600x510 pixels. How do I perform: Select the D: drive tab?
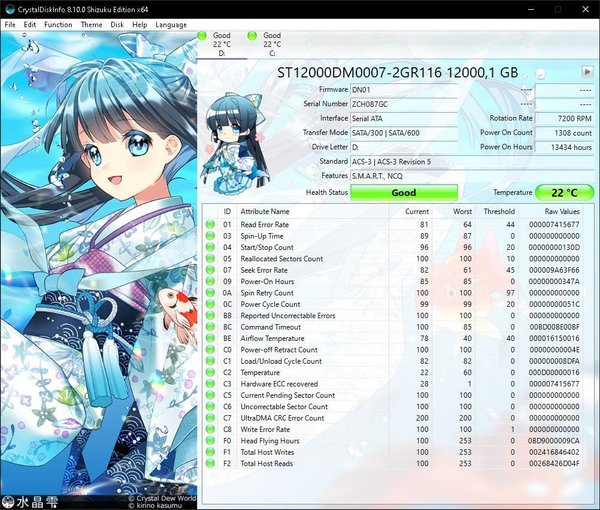(222, 44)
